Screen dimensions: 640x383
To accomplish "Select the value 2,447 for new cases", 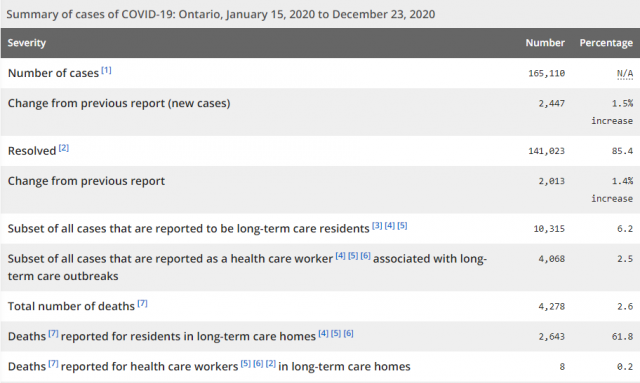I will point(551,104).
